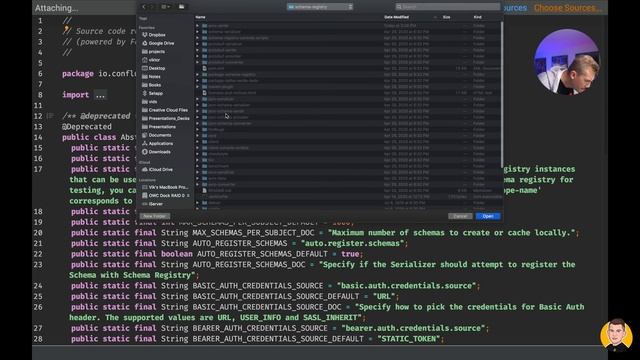Click MAX_SCHEMAS_PER_SUBJECT_DOC on line 20
640x360 pixels.
[253, 233]
